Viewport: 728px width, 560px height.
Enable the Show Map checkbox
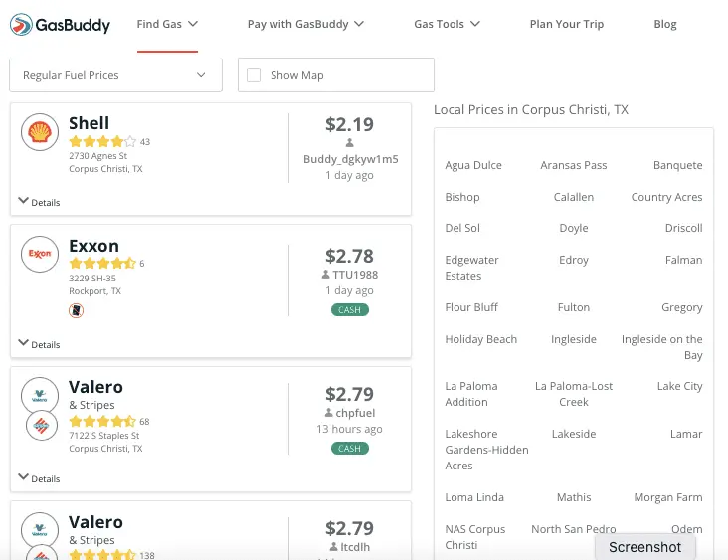point(254,75)
